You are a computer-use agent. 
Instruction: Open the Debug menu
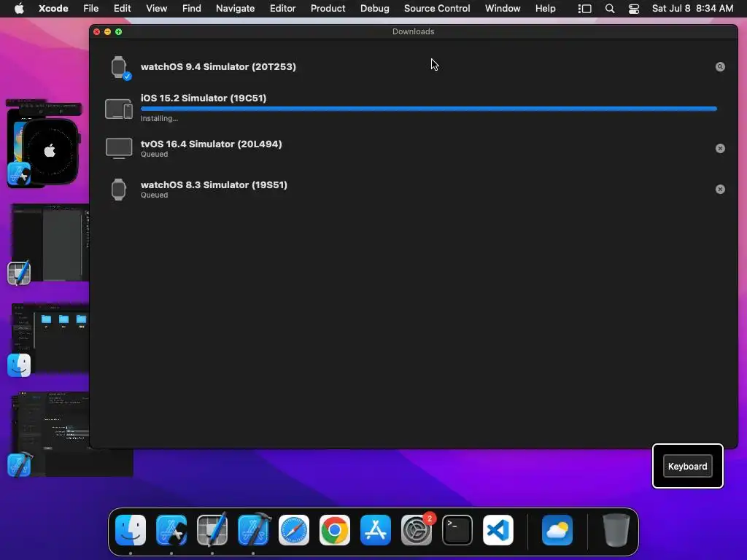374,9
